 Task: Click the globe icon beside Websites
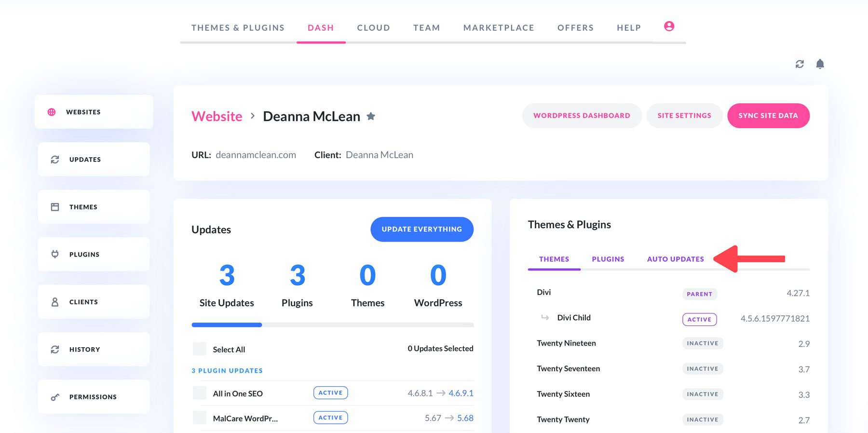point(52,112)
